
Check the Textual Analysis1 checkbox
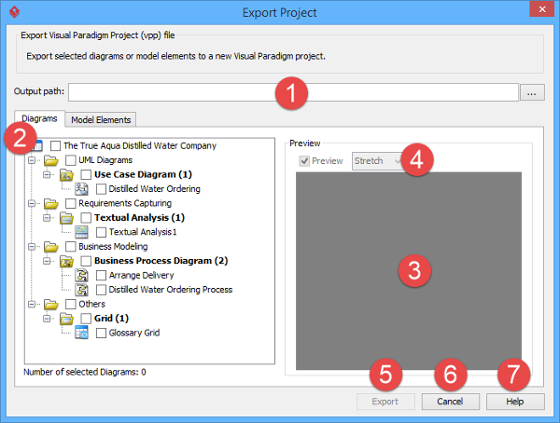[x=101, y=232]
